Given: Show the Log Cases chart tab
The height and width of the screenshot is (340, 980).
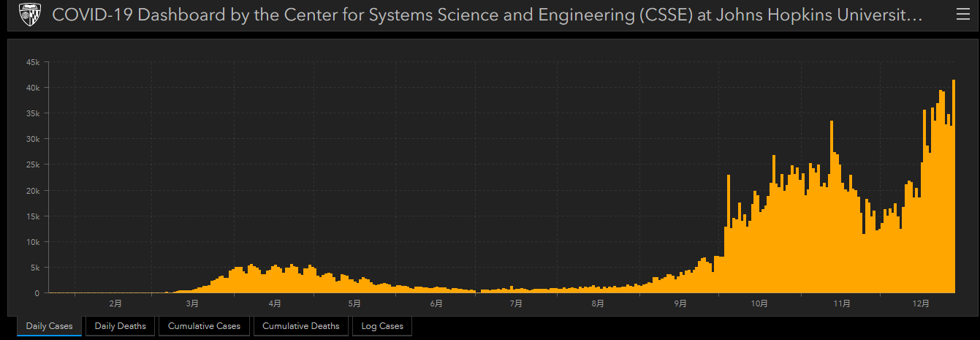Looking at the screenshot, I should (x=382, y=326).
